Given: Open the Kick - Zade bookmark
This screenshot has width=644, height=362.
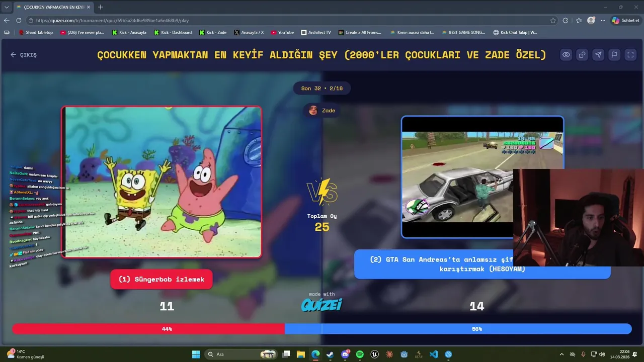Looking at the screenshot, I should pos(213,32).
